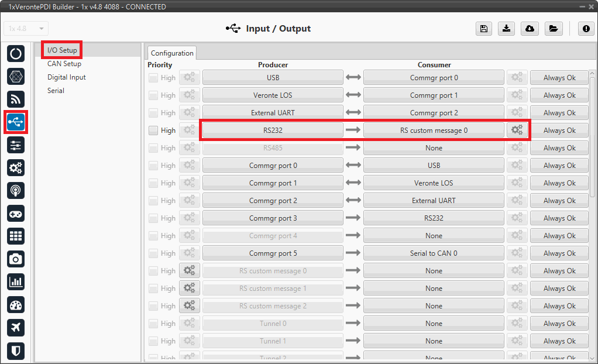Open the Block Programs chart icon
This screenshot has width=598, height=364.
coord(16,282)
